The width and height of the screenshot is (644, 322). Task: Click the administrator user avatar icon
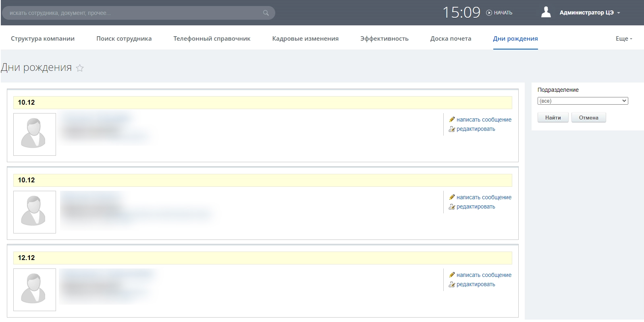point(546,12)
